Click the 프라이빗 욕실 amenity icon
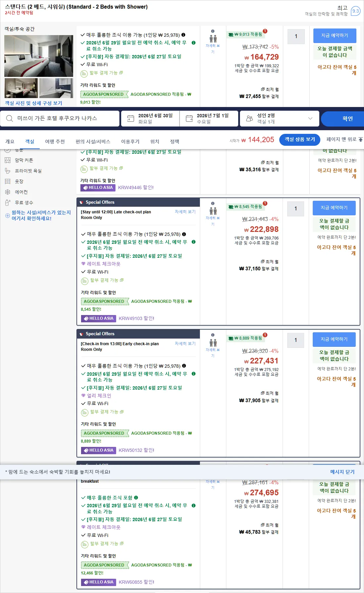Image resolution: width=364 pixels, height=593 pixels. coord(8,171)
